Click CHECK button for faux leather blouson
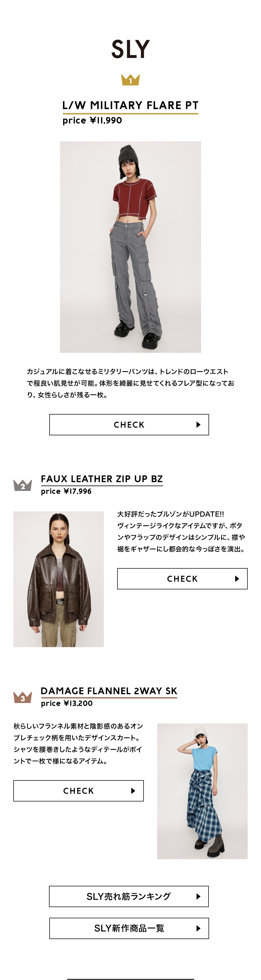The height and width of the screenshot is (980, 261). 182,579
